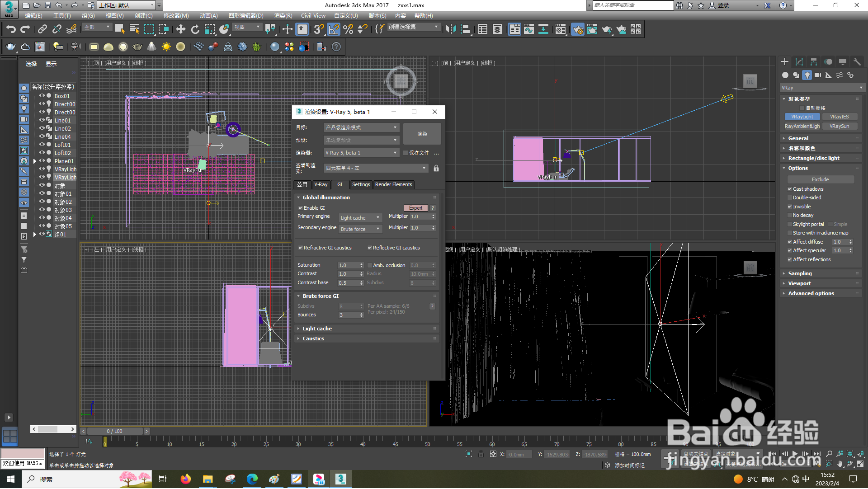Select the Rotate transform tool

pos(195,29)
